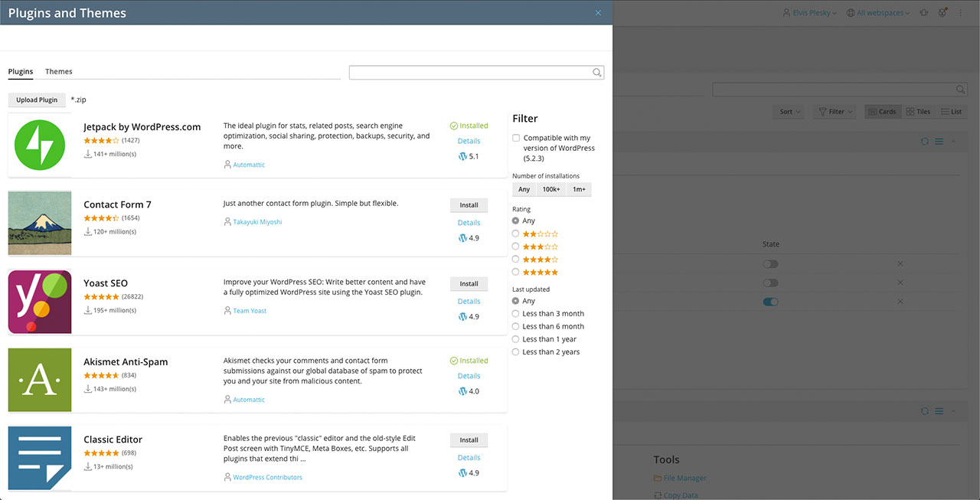The image size is (980, 500).
Task: Click the folder icon beside File Manager
Action: (x=658, y=479)
